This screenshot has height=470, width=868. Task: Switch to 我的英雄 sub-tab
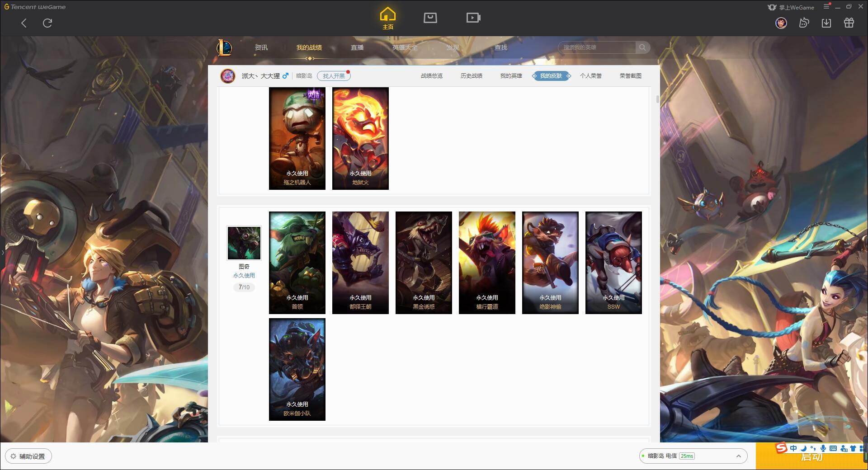(511, 76)
